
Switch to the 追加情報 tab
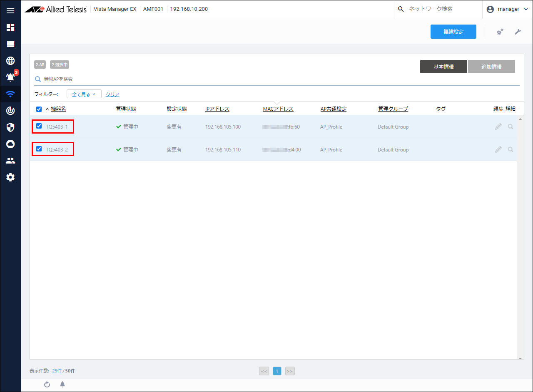491,67
